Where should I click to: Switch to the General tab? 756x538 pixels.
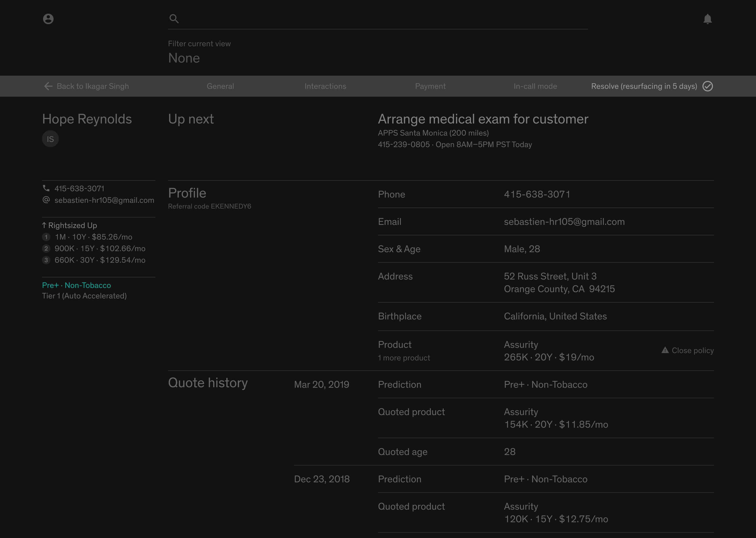point(220,86)
